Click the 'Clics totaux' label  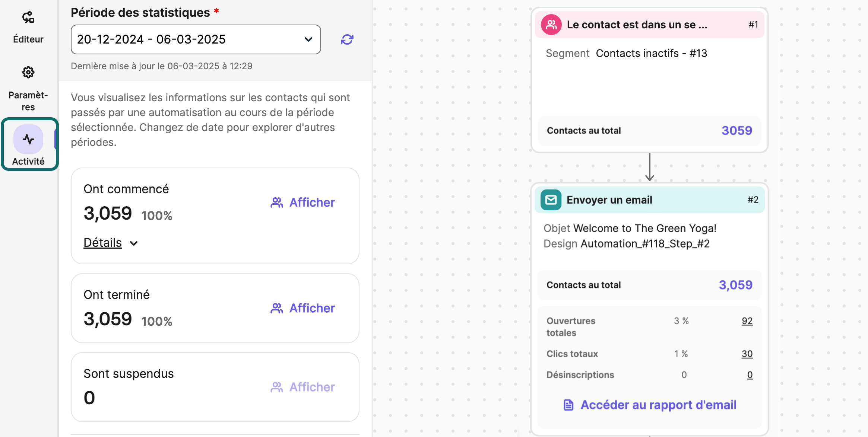pyautogui.click(x=572, y=354)
